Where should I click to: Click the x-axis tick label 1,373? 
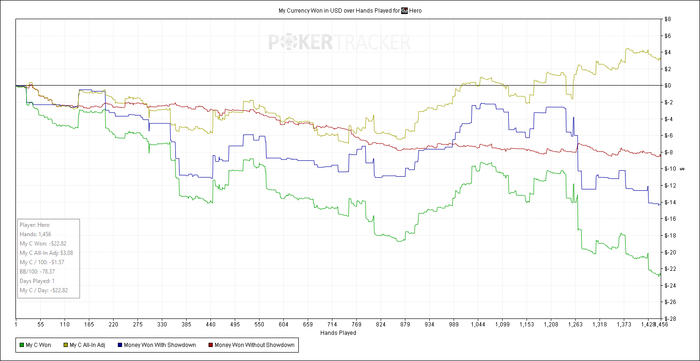[625, 325]
